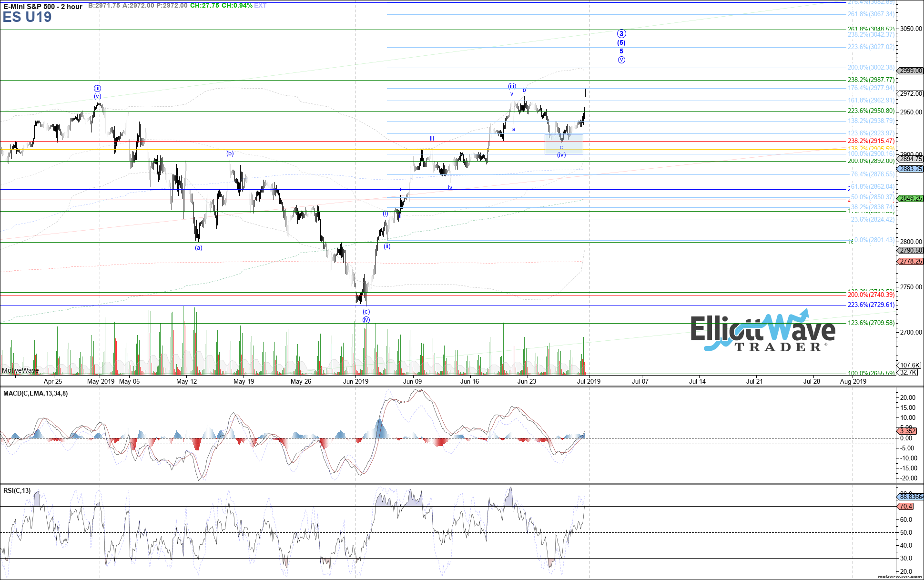924x580 pixels.
Task: Click the 3.352 MACD value tag
Action: [907, 431]
